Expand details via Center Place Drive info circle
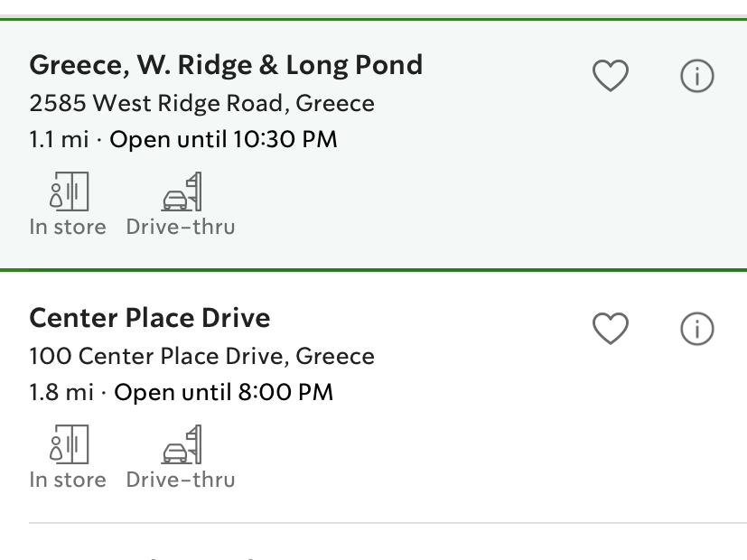Image resolution: width=747 pixels, height=560 pixels. (696, 329)
